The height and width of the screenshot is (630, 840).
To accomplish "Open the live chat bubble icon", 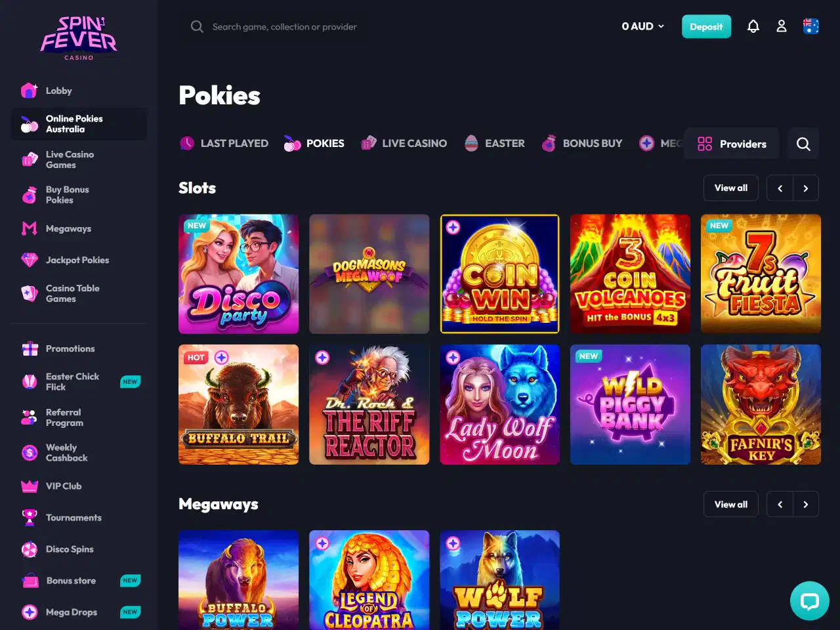I will [x=810, y=600].
